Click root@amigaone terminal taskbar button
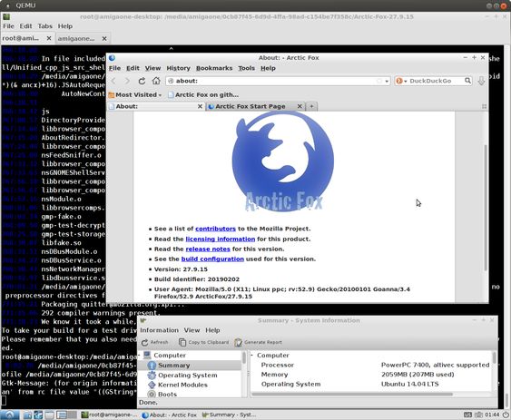Screen dimensions: 511x420 (110, 415)
